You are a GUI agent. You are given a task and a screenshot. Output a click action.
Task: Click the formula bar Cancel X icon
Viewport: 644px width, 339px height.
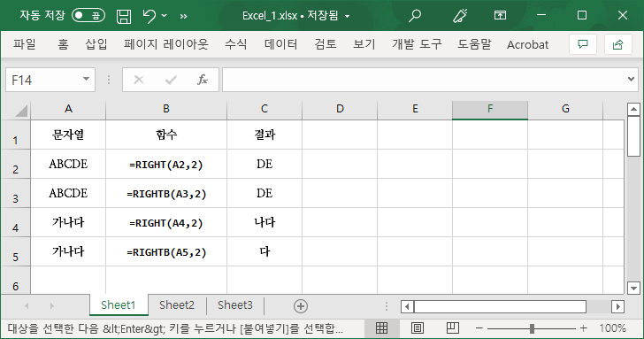click(x=139, y=80)
